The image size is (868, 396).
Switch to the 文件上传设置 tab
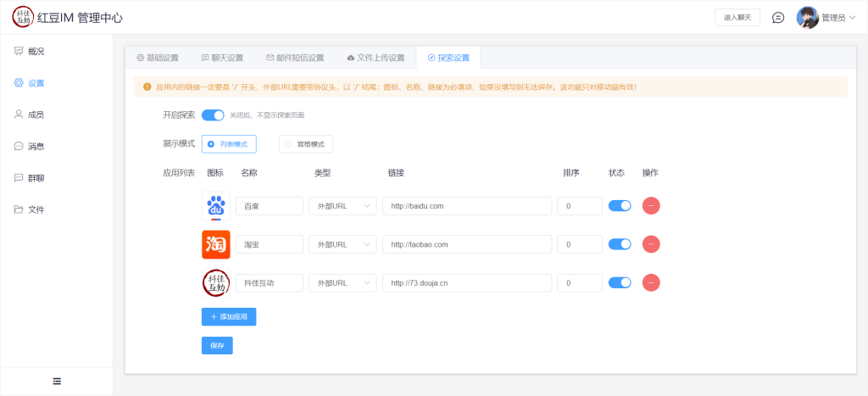376,58
